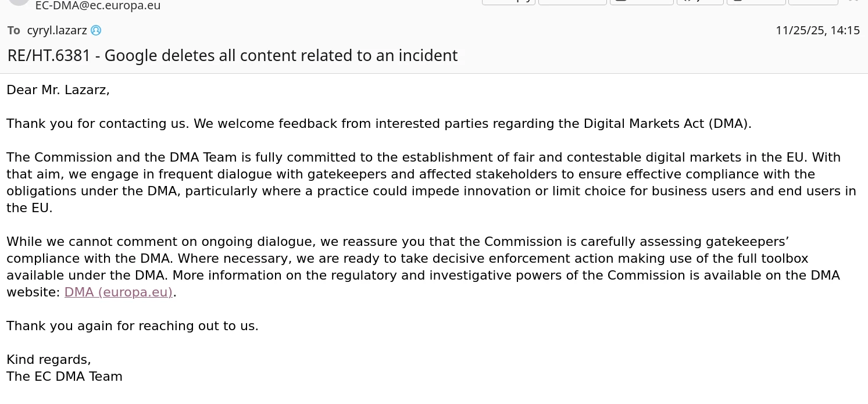Click the "Kind regards," closing line
Image resolution: width=868 pixels, height=404 pixels.
tap(49, 360)
